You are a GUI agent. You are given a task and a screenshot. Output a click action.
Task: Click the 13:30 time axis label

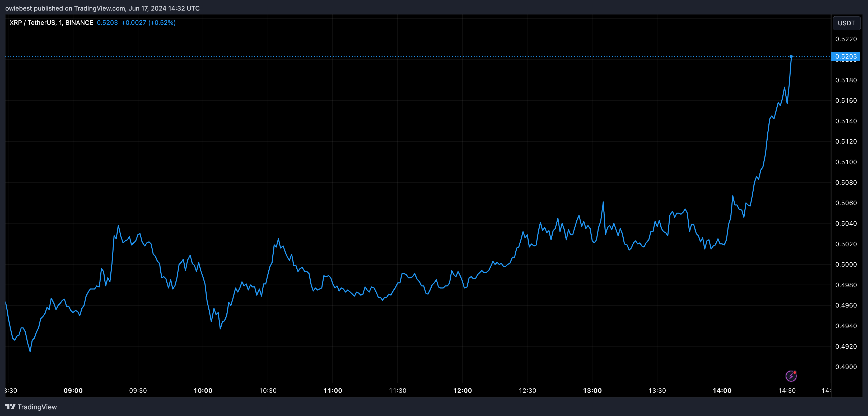(x=657, y=390)
